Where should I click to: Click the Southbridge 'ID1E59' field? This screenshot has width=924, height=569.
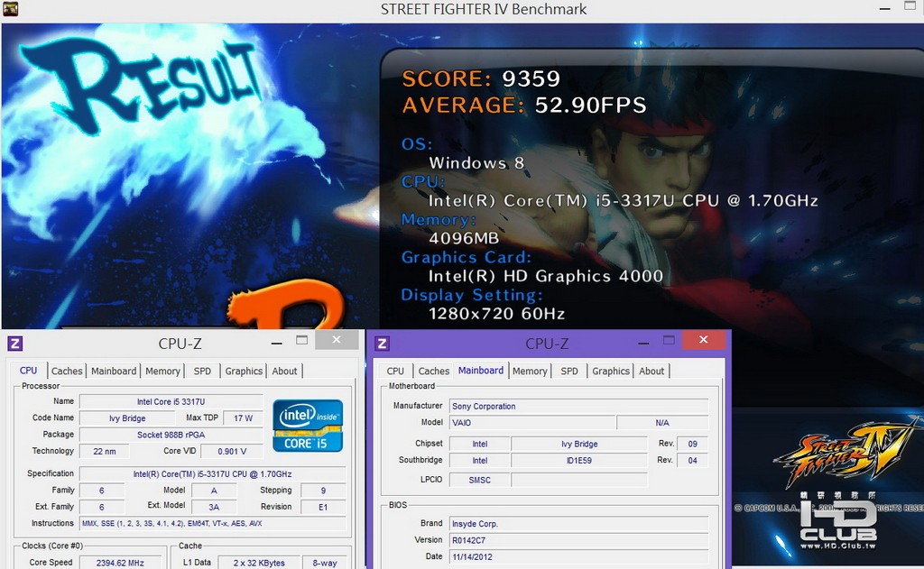579,461
